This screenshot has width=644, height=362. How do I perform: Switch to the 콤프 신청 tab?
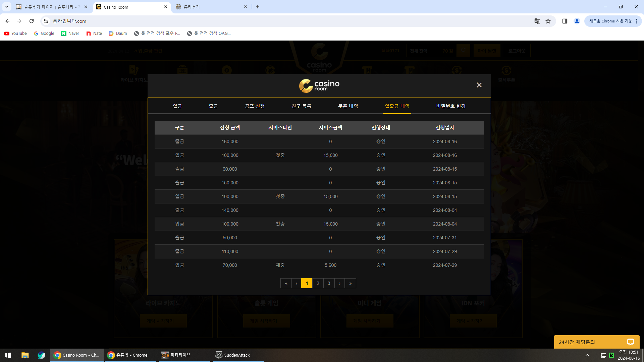[255, 106]
